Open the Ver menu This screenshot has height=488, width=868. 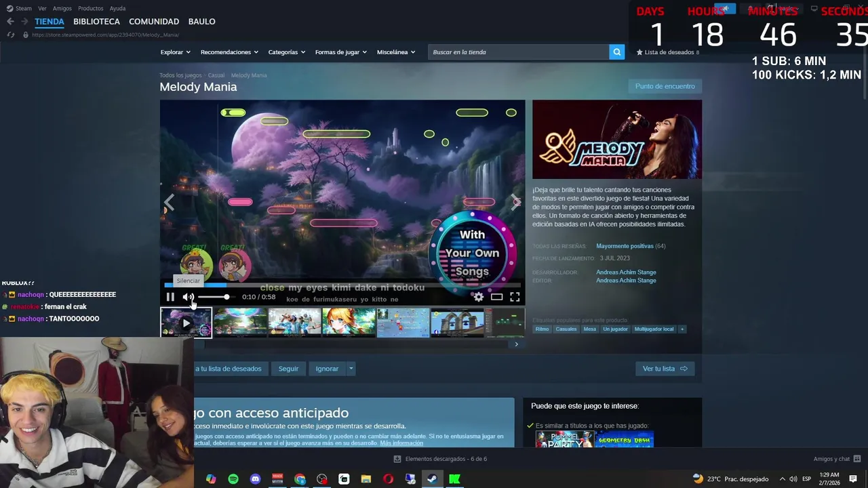point(42,8)
